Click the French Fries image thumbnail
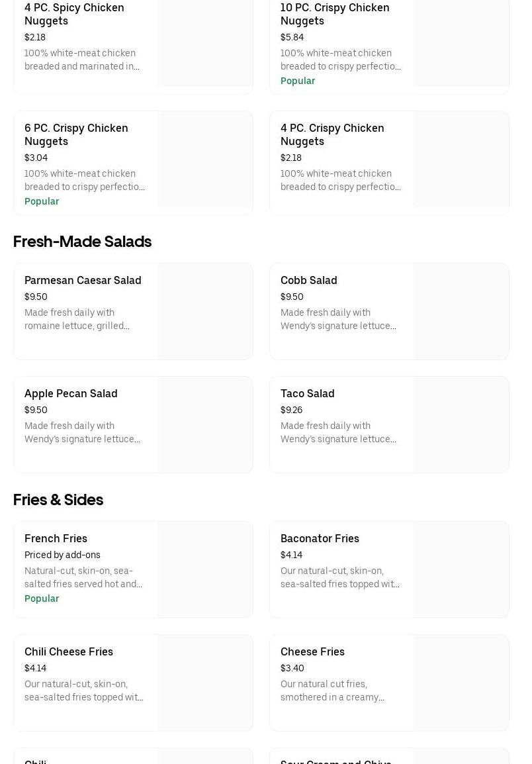 click(205, 570)
